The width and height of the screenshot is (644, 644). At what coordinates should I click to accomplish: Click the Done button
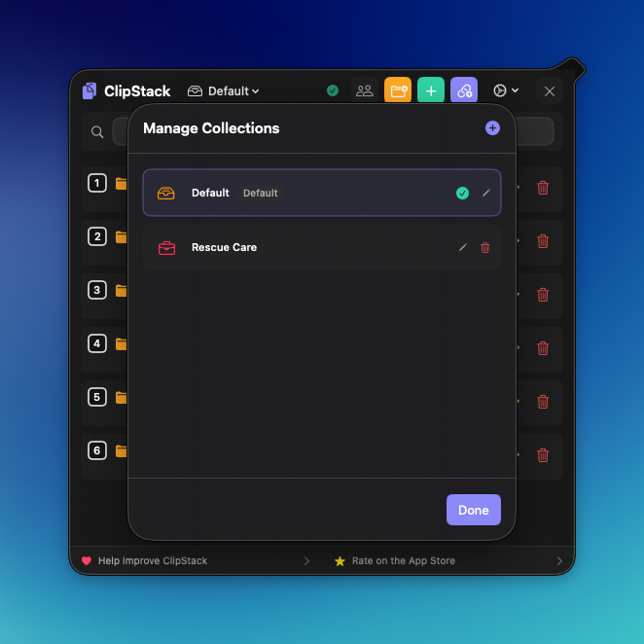pyautogui.click(x=474, y=510)
